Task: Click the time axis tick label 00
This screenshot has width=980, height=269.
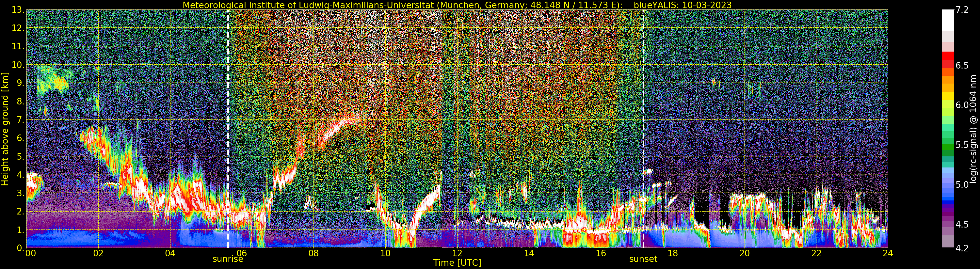Action: pyautogui.click(x=30, y=253)
